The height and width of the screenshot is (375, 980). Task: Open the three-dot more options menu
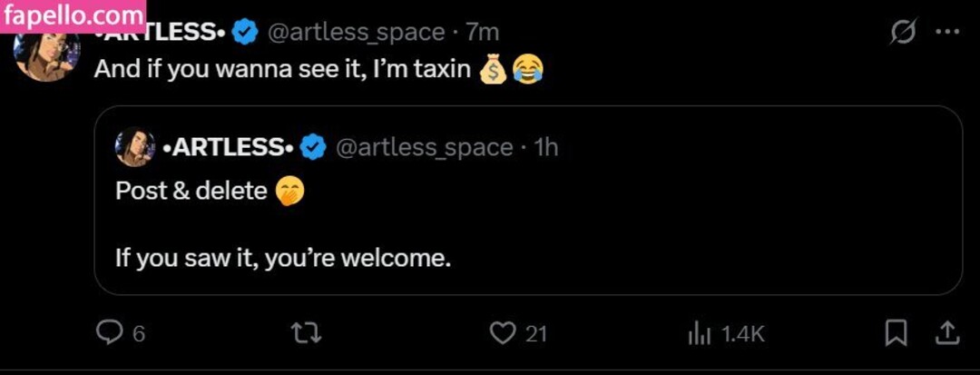[x=947, y=32]
